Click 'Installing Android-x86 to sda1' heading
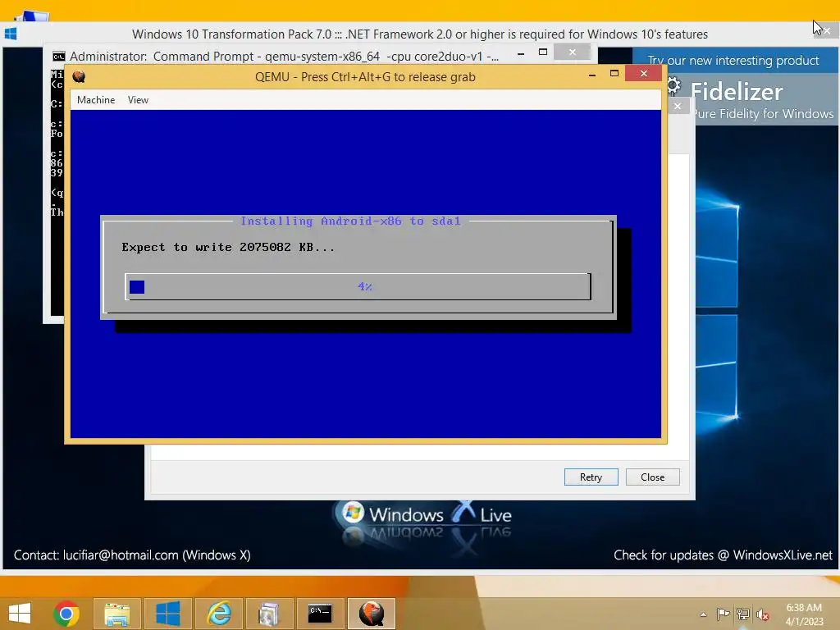840x630 pixels. tap(350, 221)
